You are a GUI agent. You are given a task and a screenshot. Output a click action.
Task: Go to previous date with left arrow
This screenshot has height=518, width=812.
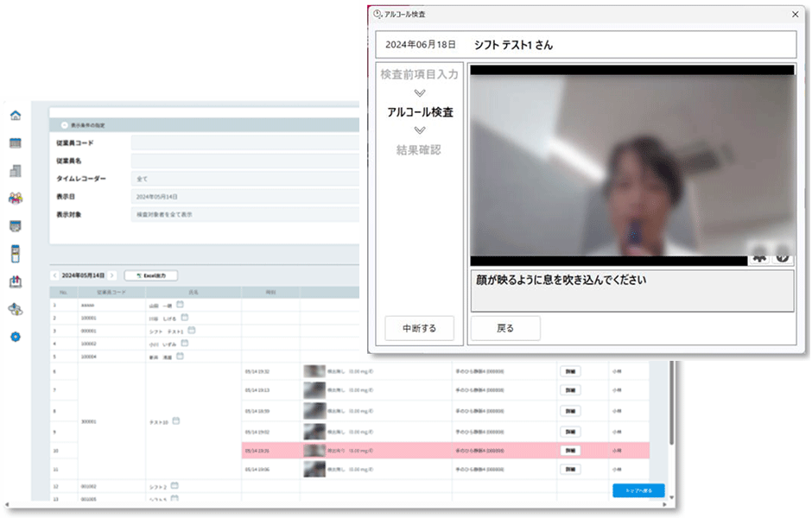click(x=55, y=275)
